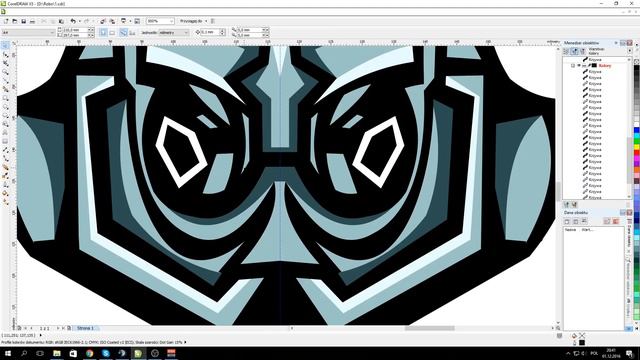Create new master layer button
Viewport: 640px width, 360px height.
(574, 204)
